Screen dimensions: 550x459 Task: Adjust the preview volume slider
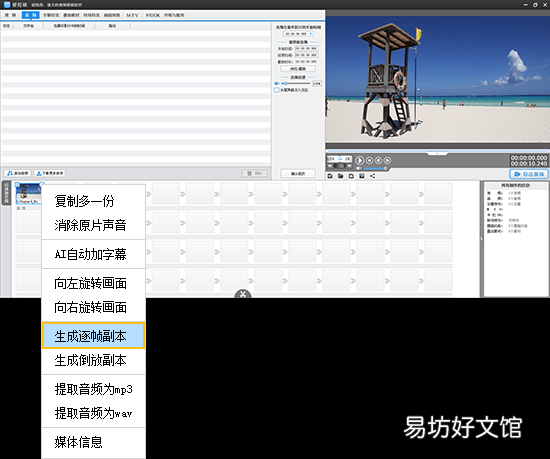tap(375, 169)
